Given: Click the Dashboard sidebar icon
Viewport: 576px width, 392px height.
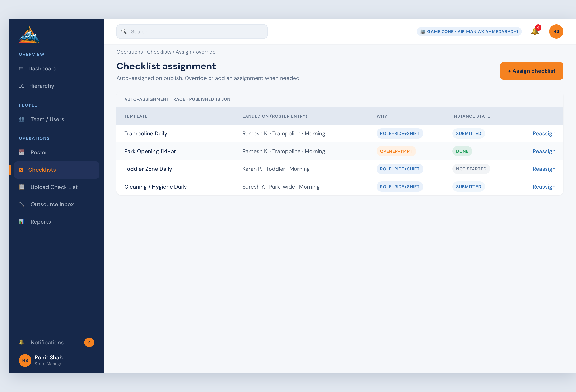Looking at the screenshot, I should coord(21,69).
